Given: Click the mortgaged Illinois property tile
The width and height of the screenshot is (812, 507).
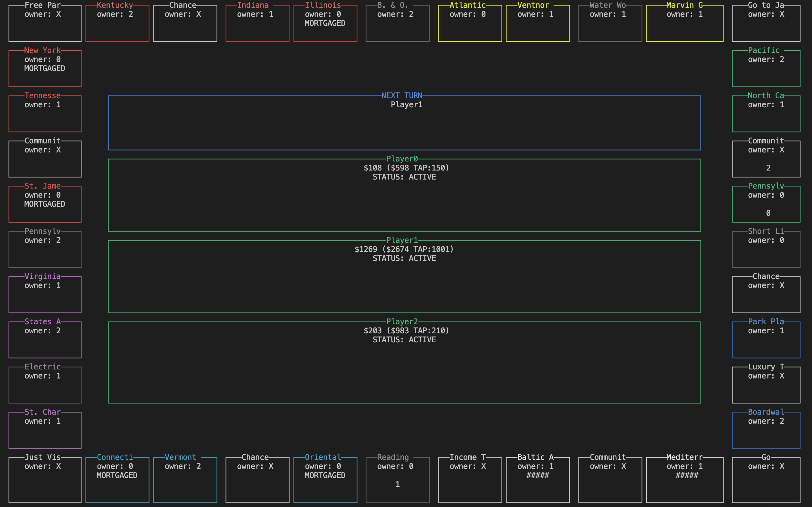Looking at the screenshot, I should pyautogui.click(x=325, y=23).
